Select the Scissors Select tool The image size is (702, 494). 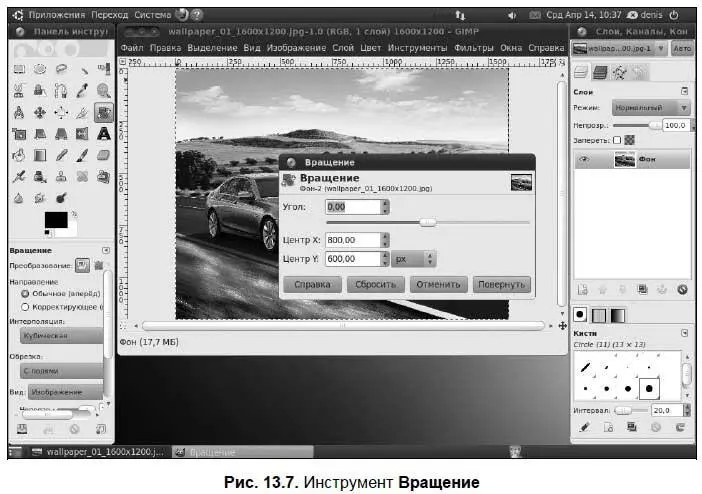click(19, 90)
